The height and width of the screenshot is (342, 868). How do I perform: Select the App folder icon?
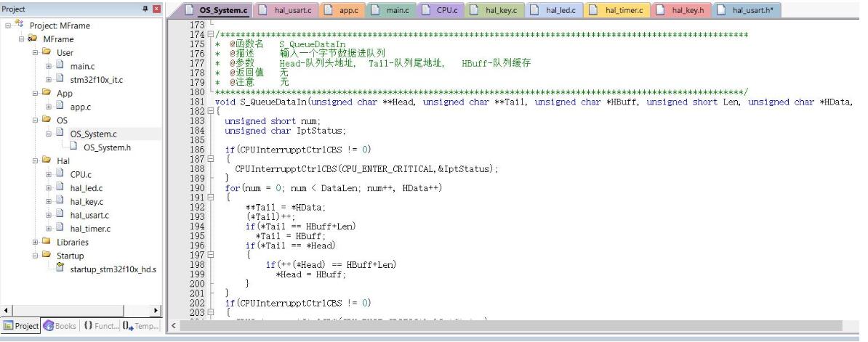tap(46, 93)
